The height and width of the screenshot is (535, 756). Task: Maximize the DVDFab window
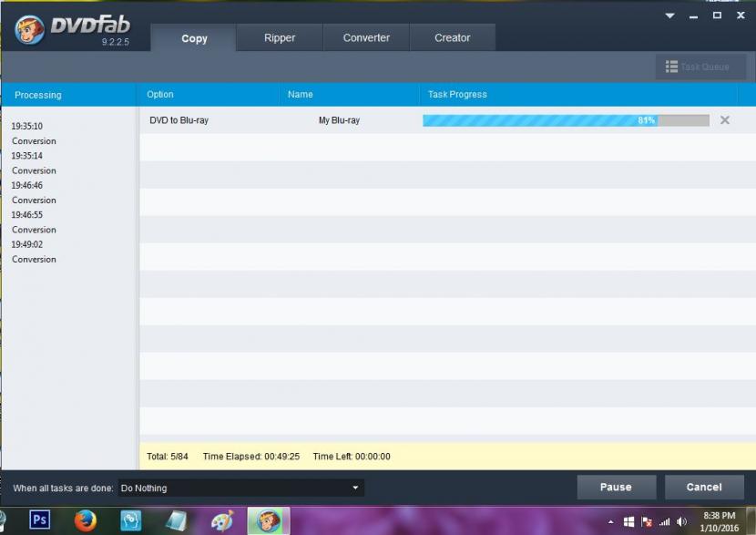[x=717, y=15]
